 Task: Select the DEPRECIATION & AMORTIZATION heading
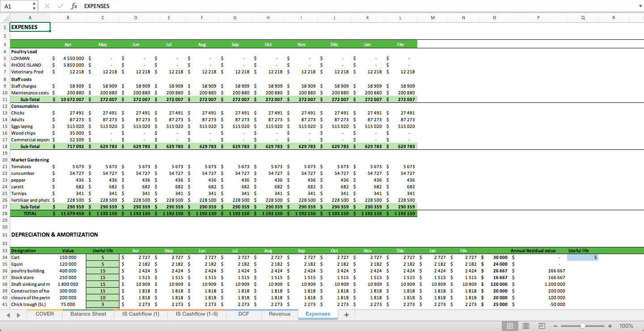coord(55,234)
